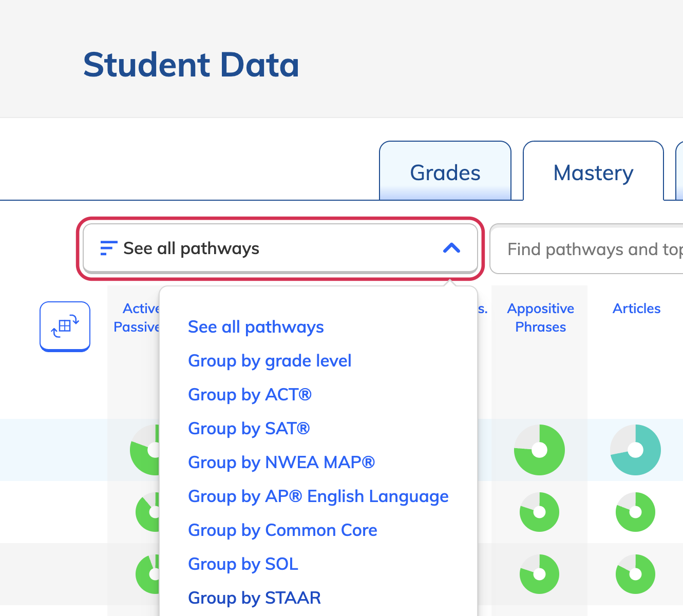The height and width of the screenshot is (616, 683).
Task: Click Appositive Phrases mastery chart in highlighted row
Action: click(x=539, y=450)
